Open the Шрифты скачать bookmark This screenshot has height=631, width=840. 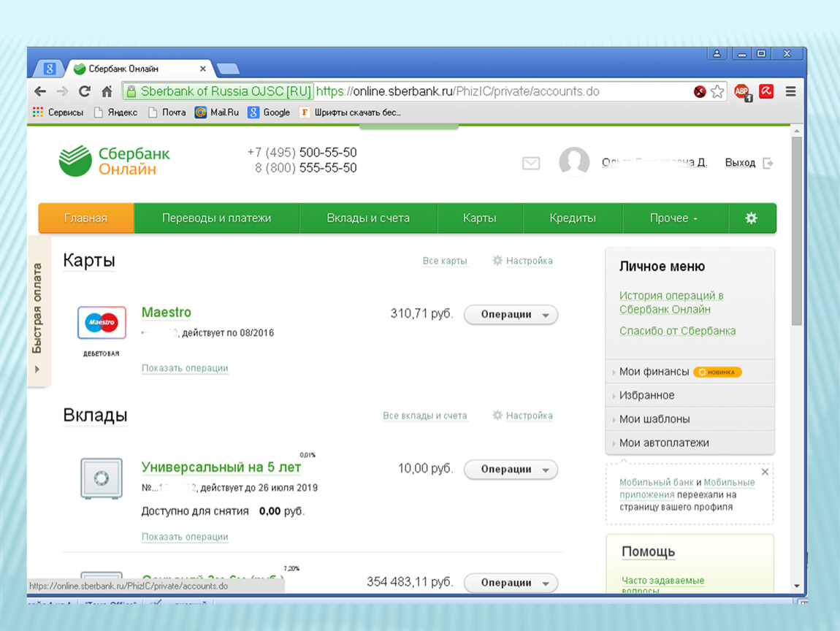tap(351, 112)
